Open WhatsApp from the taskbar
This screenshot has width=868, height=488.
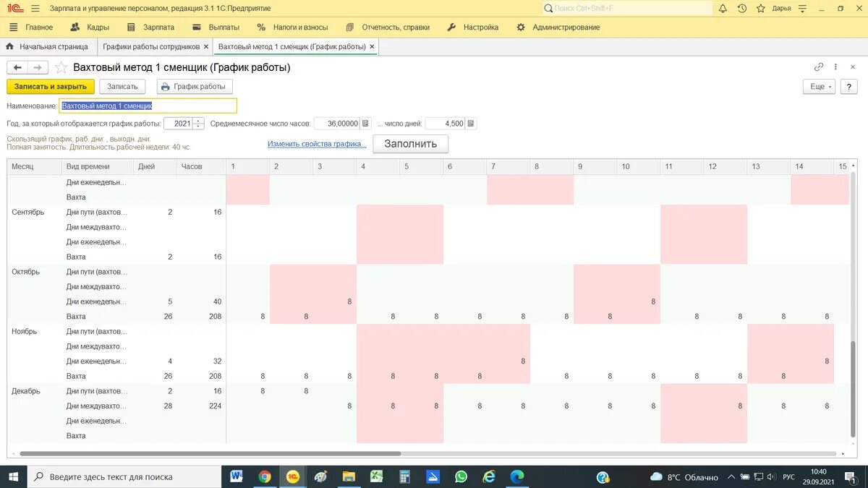(x=461, y=476)
